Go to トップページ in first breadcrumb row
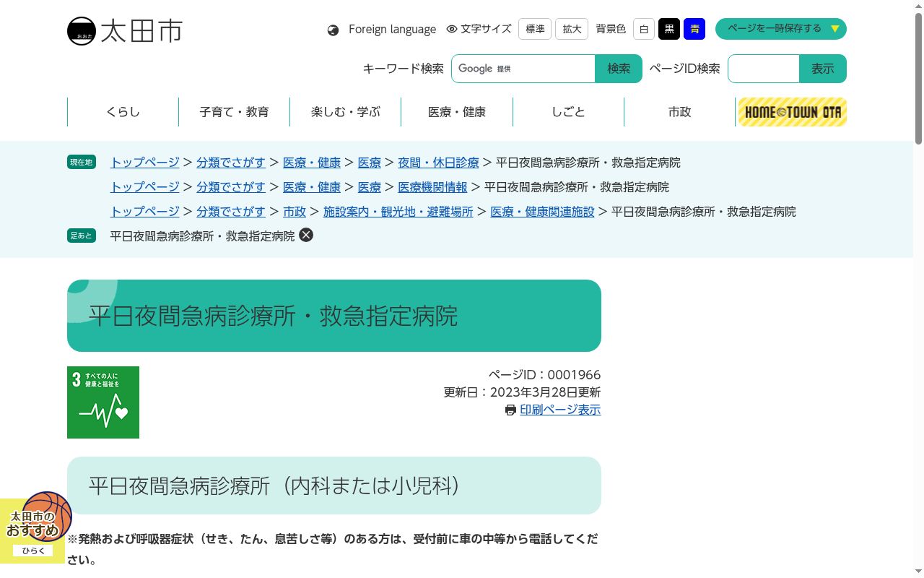 [144, 163]
